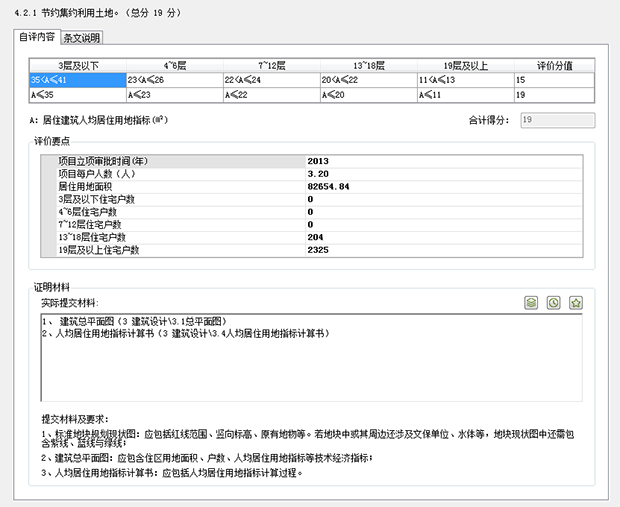Select table cell A≤20
This screenshot has height=507, width=620.
369,95
